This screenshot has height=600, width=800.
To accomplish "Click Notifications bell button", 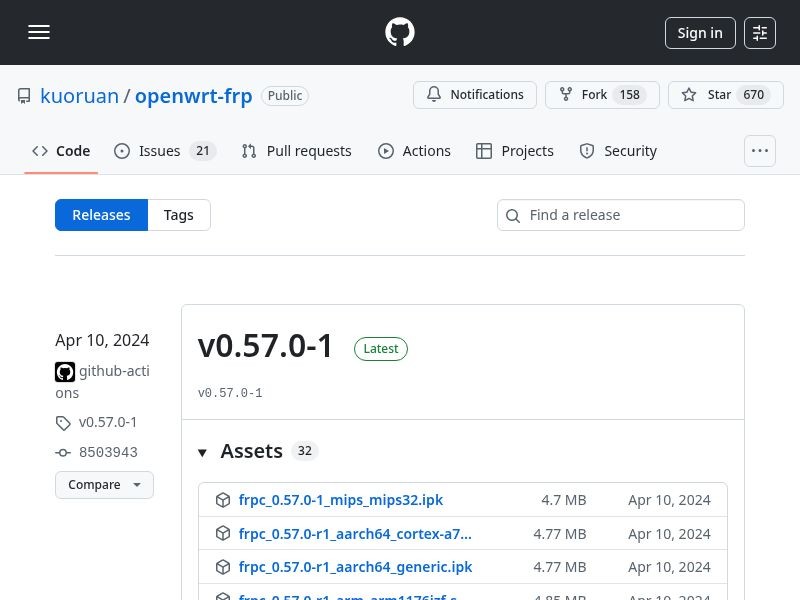I will coord(475,95).
